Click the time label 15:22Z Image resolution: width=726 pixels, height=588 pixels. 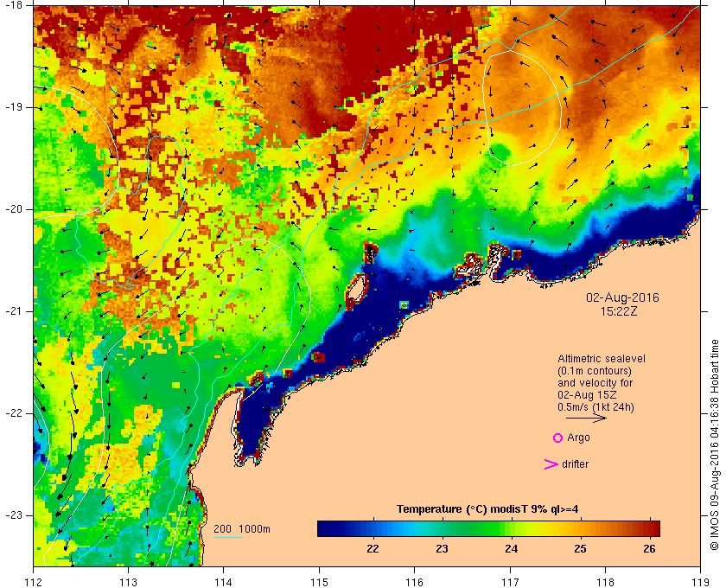coord(619,311)
